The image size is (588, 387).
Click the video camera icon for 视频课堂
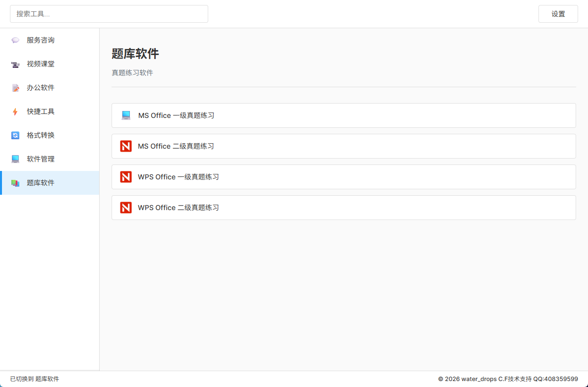(x=15, y=64)
